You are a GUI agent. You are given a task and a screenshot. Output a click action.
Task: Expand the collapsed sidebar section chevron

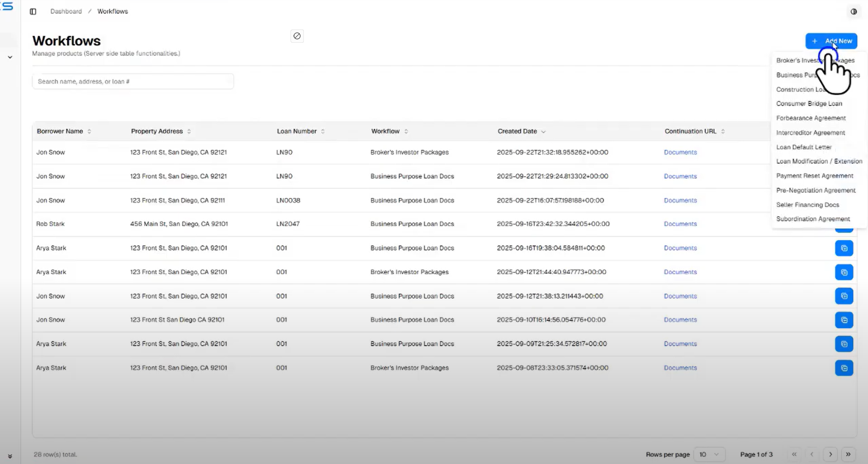10,57
